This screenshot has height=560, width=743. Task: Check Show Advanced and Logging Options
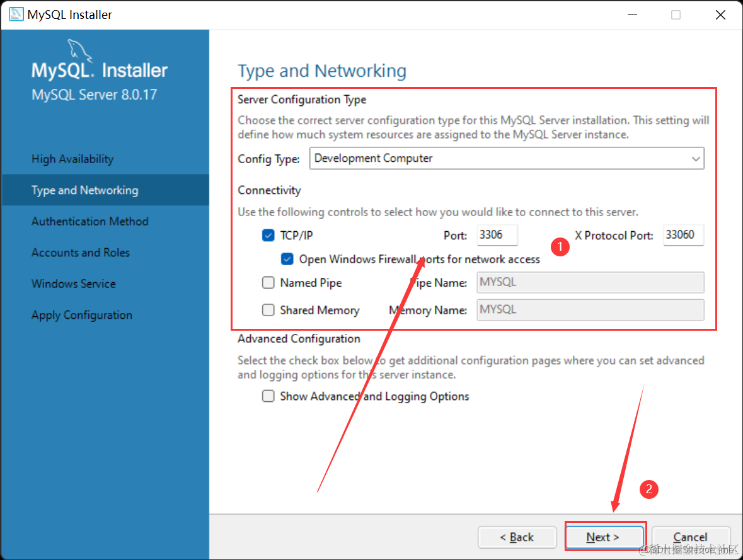pyautogui.click(x=268, y=396)
